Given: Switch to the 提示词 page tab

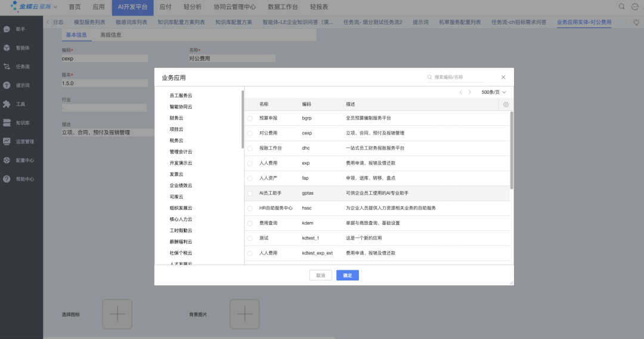Looking at the screenshot, I should click(x=420, y=22).
